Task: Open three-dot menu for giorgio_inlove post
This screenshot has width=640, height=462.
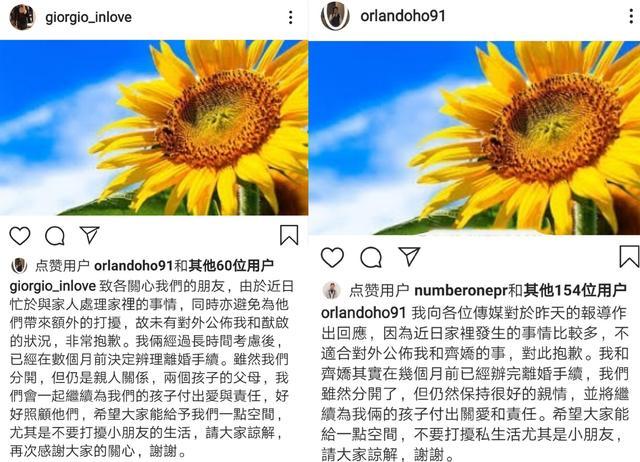Action: [290, 17]
